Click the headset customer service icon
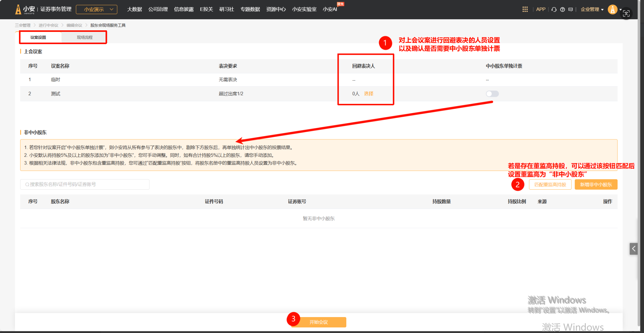Viewport: 644px width, 333px height. (x=554, y=9)
